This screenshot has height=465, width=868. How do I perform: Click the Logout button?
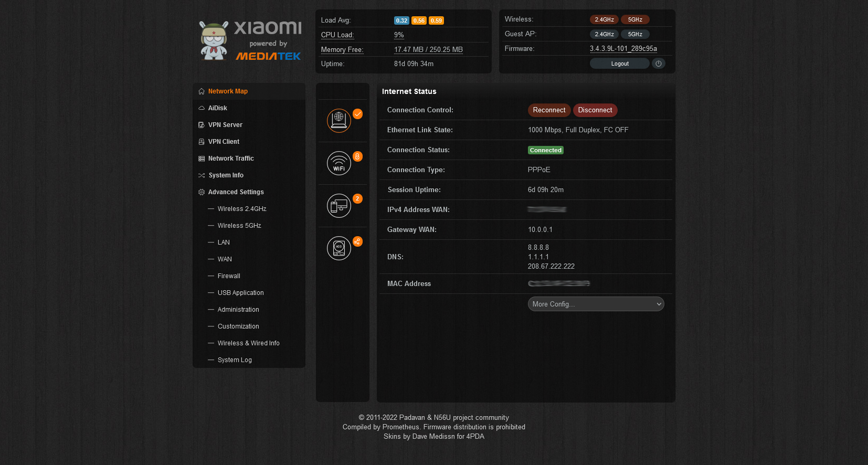(x=620, y=64)
